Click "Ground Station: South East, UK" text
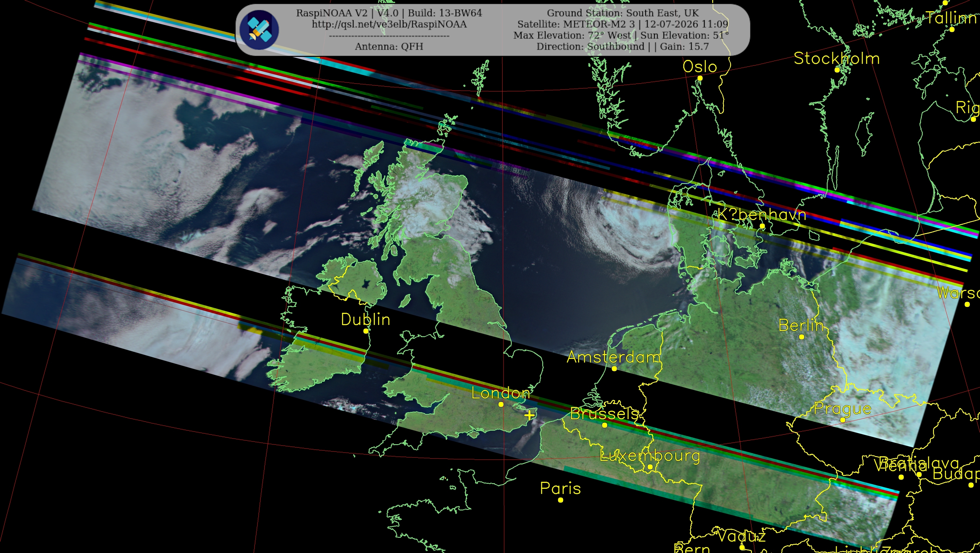 tap(623, 13)
